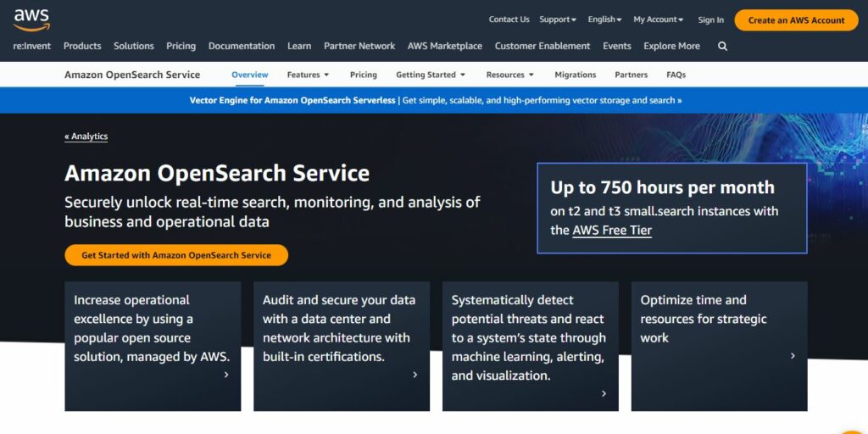Image resolution: width=868 pixels, height=434 pixels.
Task: Click the Vector Engine announcement banner
Action: tap(435, 100)
